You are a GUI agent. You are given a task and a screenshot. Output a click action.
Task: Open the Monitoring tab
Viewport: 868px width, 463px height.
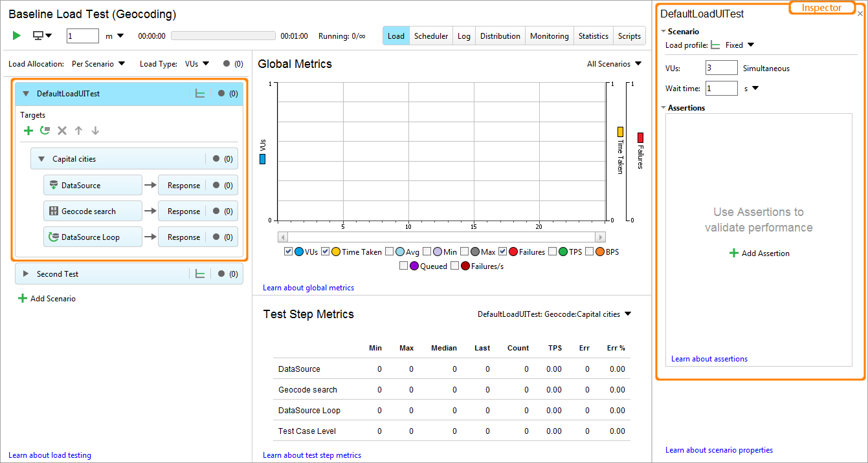coord(549,36)
